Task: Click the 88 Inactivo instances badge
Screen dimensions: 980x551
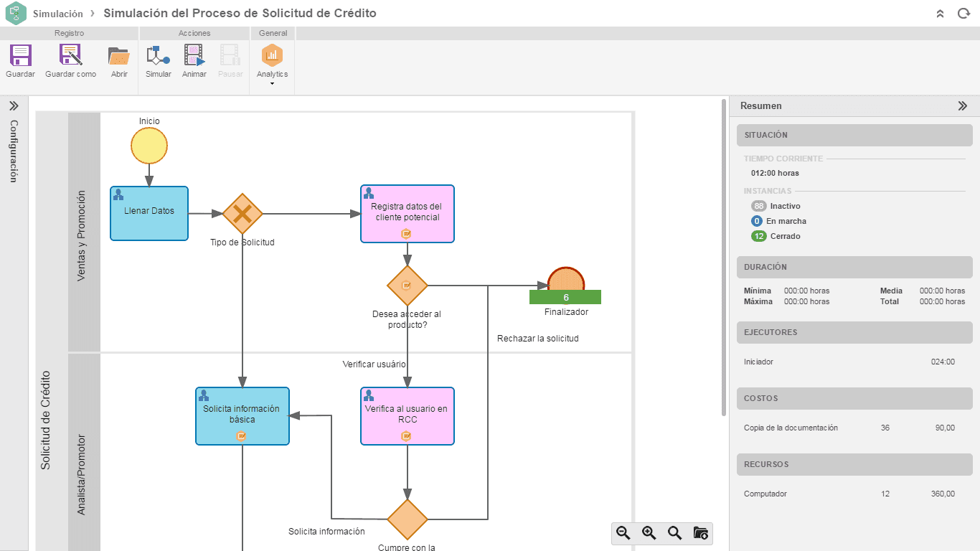Action: click(x=759, y=206)
